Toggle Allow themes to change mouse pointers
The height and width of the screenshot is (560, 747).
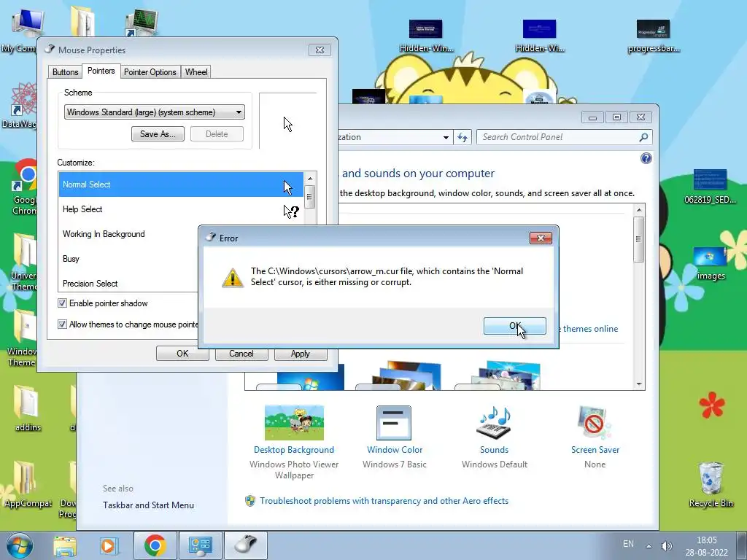[x=63, y=324]
